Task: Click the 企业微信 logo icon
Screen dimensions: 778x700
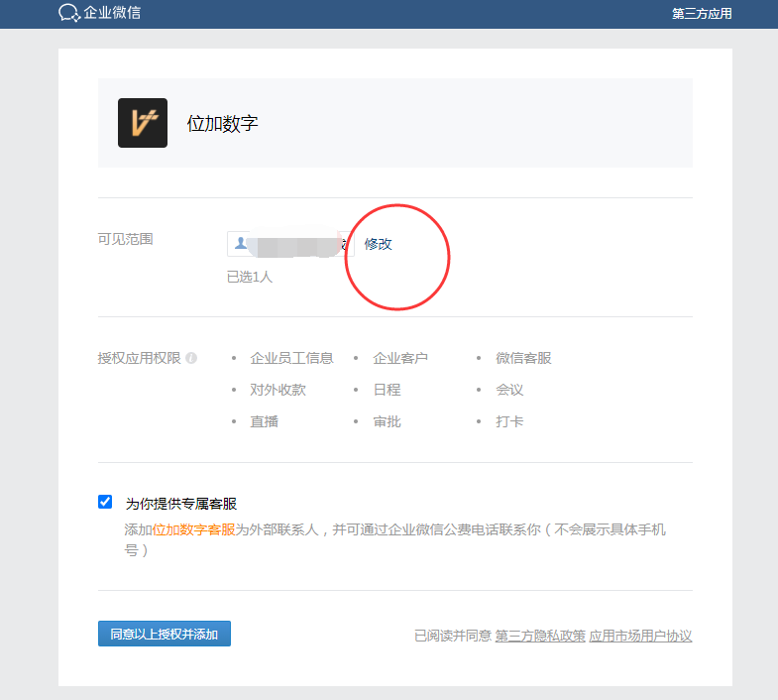Action: 69,13
